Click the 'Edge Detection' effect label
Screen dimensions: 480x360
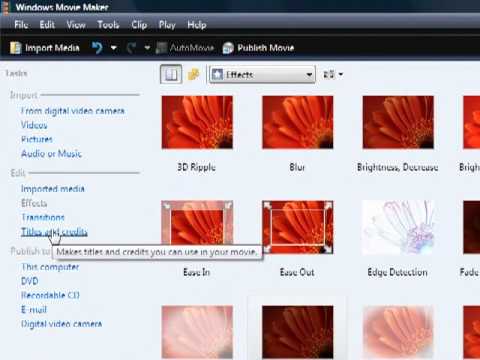click(397, 272)
